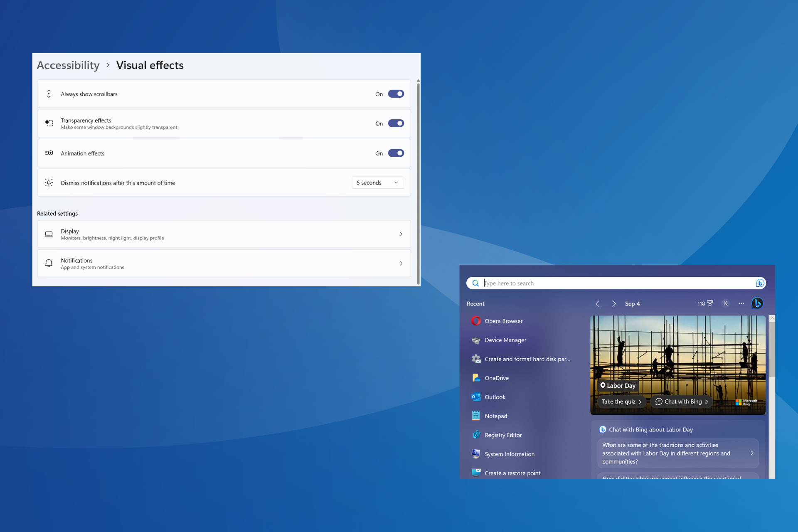Expand the Display related settings chevron
The width and height of the screenshot is (798, 532).
tap(401, 234)
